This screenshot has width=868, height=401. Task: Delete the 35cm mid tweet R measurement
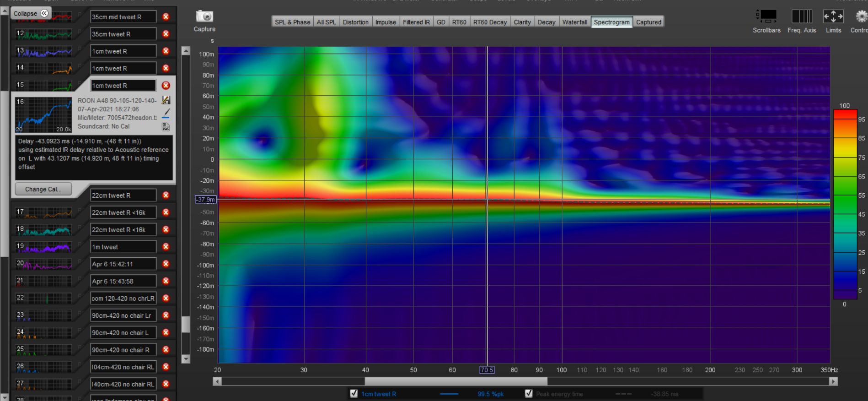point(166,16)
